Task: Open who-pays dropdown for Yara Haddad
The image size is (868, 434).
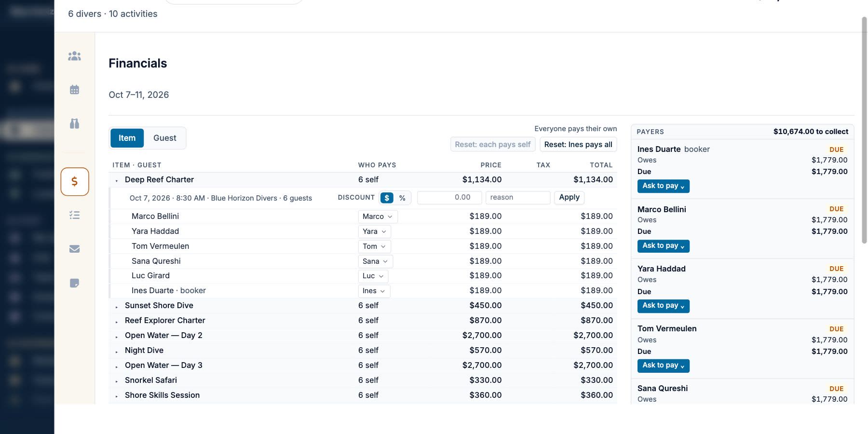Action: pyautogui.click(x=375, y=231)
